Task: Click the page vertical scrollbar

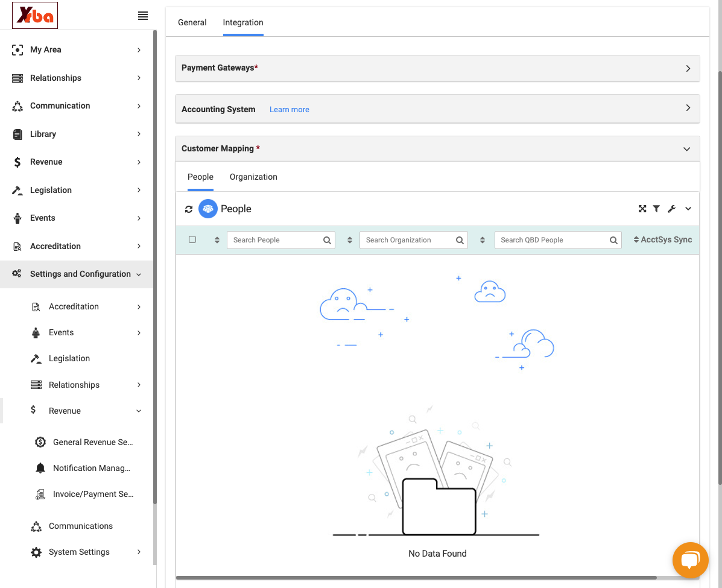Action: (720, 277)
